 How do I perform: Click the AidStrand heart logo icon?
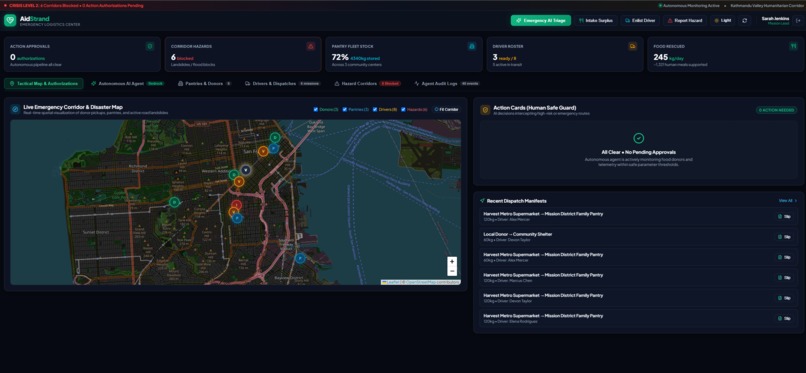10,21
